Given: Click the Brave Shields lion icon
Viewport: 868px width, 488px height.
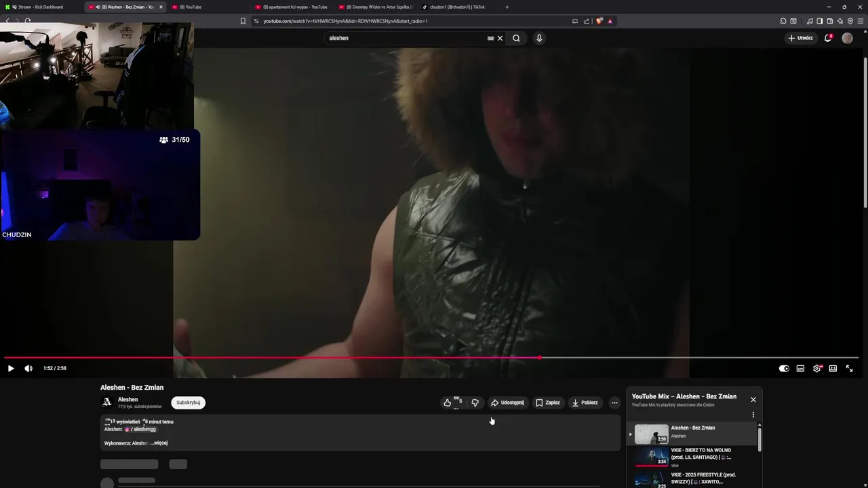Looking at the screenshot, I should [599, 21].
